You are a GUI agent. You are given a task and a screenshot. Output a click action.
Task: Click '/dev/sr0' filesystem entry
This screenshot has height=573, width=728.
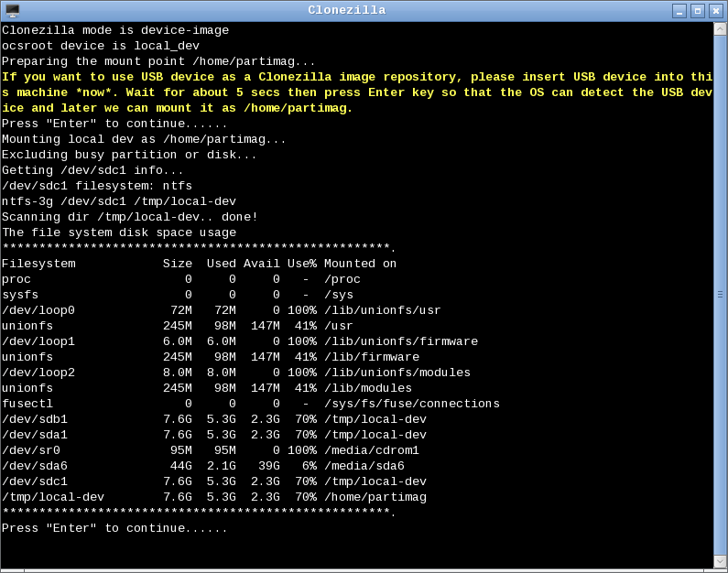tap(30, 450)
